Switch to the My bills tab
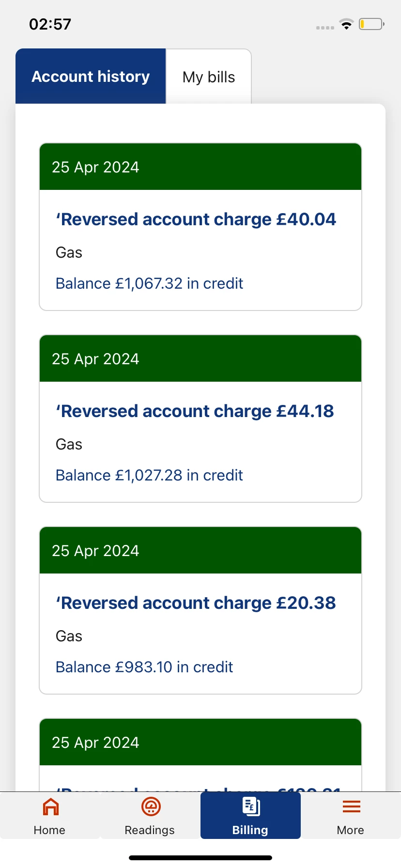 pyautogui.click(x=209, y=77)
